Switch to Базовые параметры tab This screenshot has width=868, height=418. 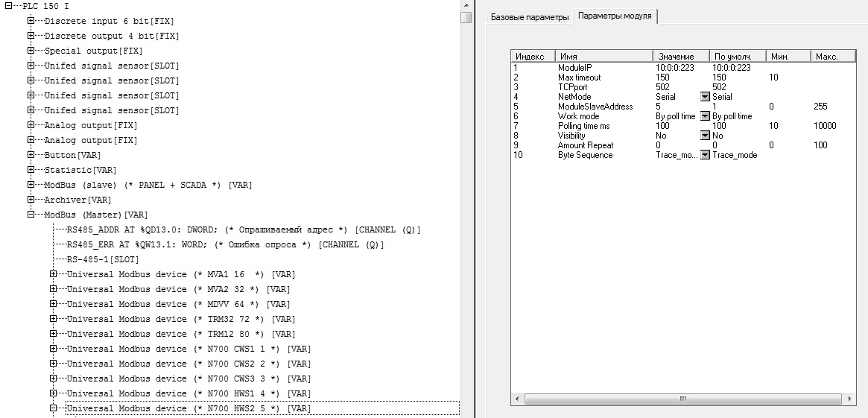pyautogui.click(x=530, y=17)
